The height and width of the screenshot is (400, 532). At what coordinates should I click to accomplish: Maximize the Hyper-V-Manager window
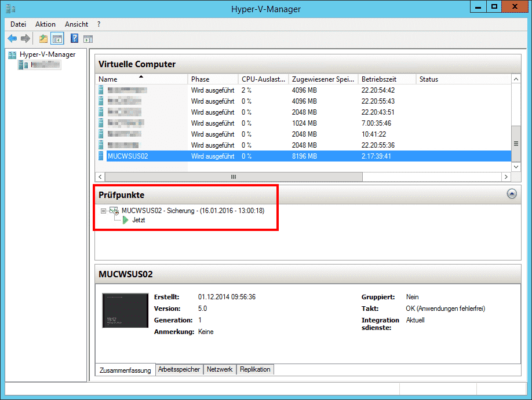[494, 7]
